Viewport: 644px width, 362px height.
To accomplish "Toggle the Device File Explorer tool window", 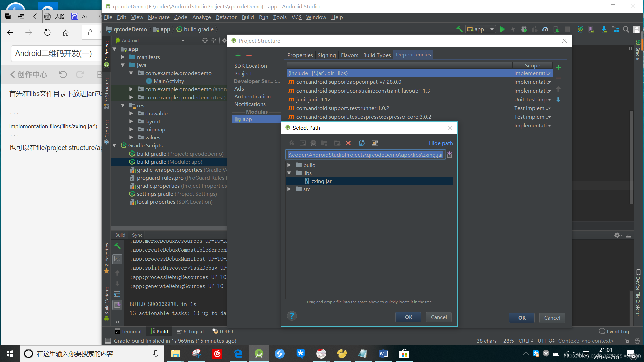I will point(638,293).
